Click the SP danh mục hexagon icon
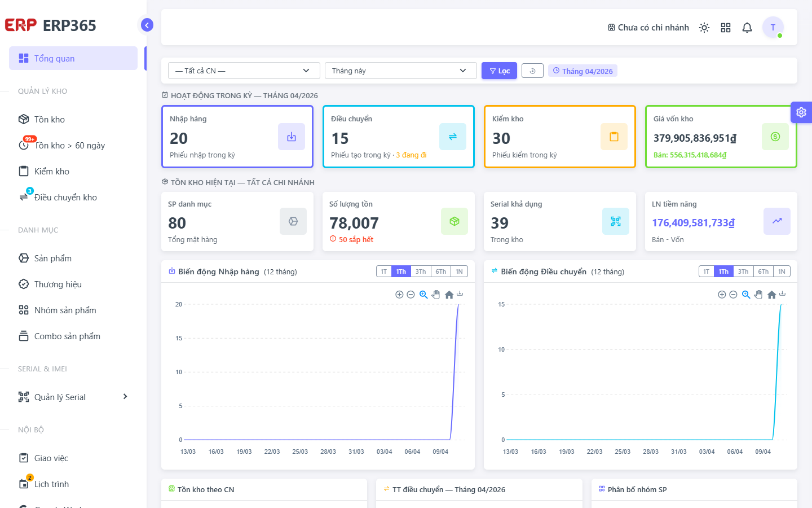This screenshot has height=508, width=812. pos(293,221)
